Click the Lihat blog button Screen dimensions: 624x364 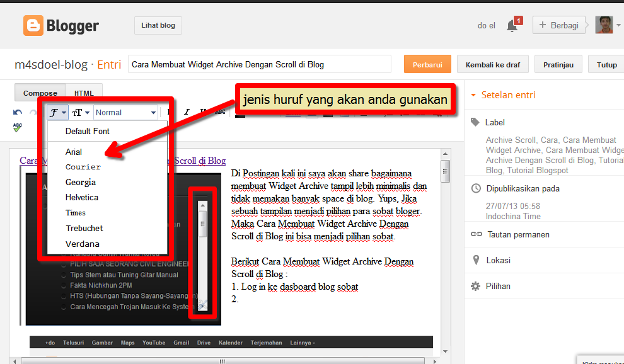(158, 25)
